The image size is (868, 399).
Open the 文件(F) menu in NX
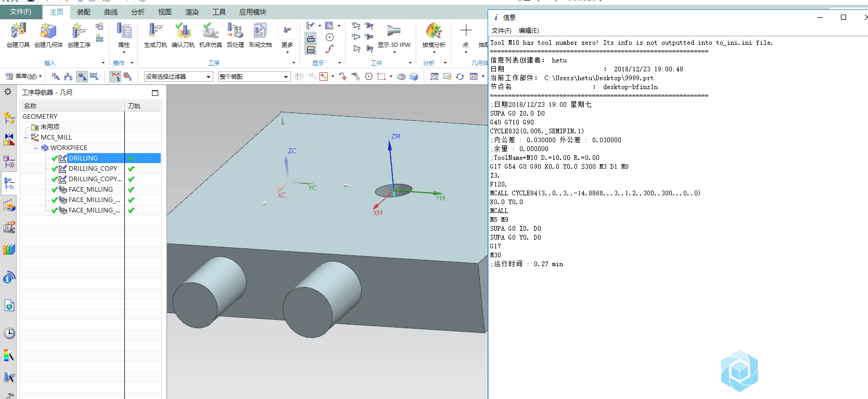21,11
